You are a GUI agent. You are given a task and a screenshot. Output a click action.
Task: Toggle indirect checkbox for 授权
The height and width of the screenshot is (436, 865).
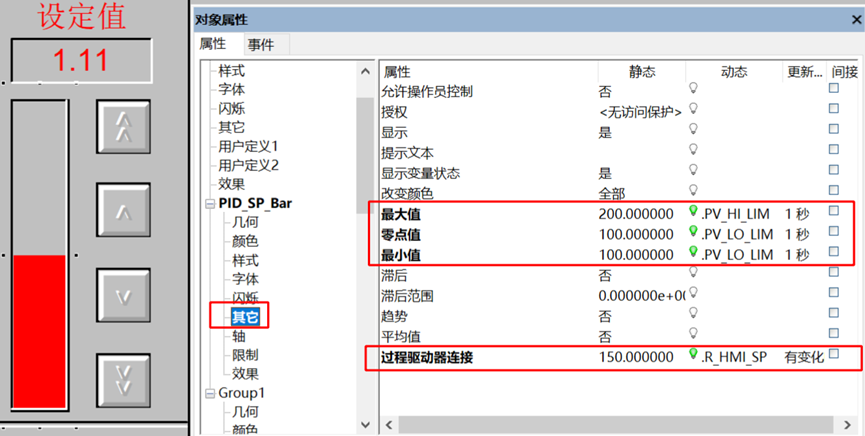[x=834, y=109]
